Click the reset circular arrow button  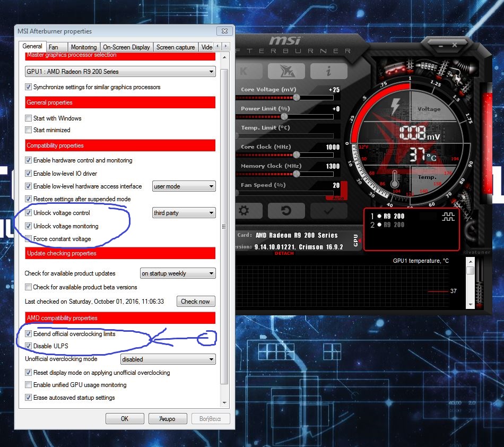[x=286, y=211]
